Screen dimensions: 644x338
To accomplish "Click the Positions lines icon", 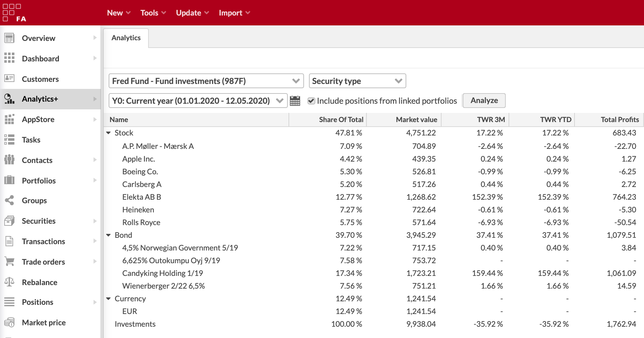I will [10, 302].
